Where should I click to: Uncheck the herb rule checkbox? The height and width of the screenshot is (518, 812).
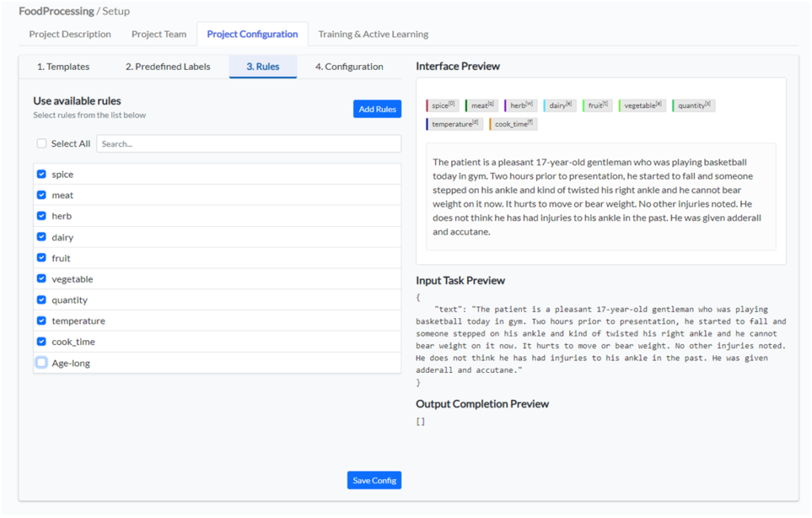41,216
